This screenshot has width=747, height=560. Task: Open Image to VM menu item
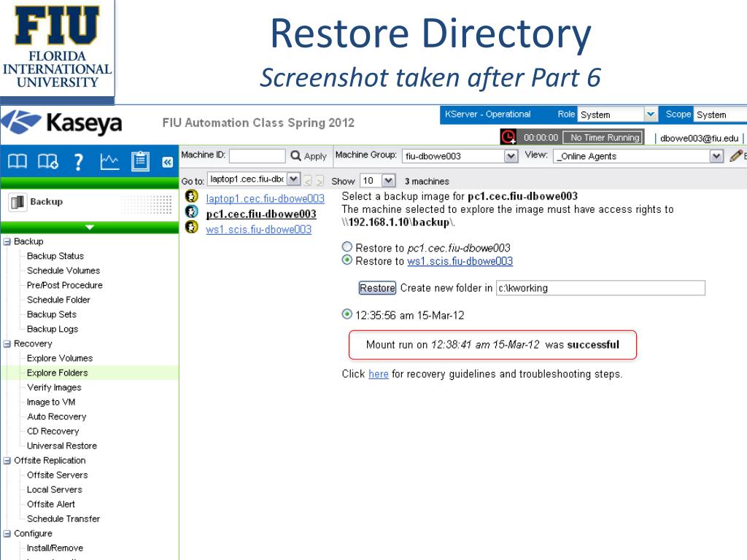[51, 402]
